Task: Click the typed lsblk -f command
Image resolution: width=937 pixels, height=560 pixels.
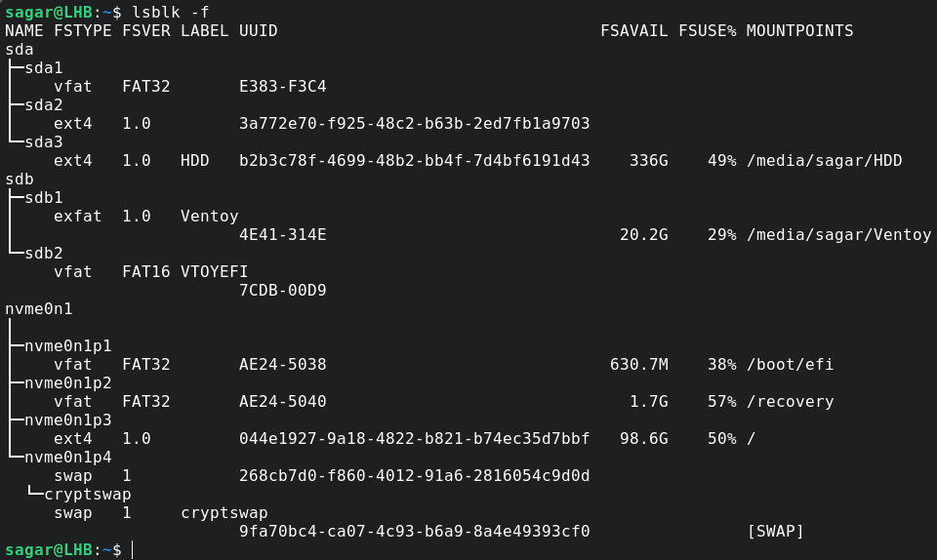Action: point(170,13)
